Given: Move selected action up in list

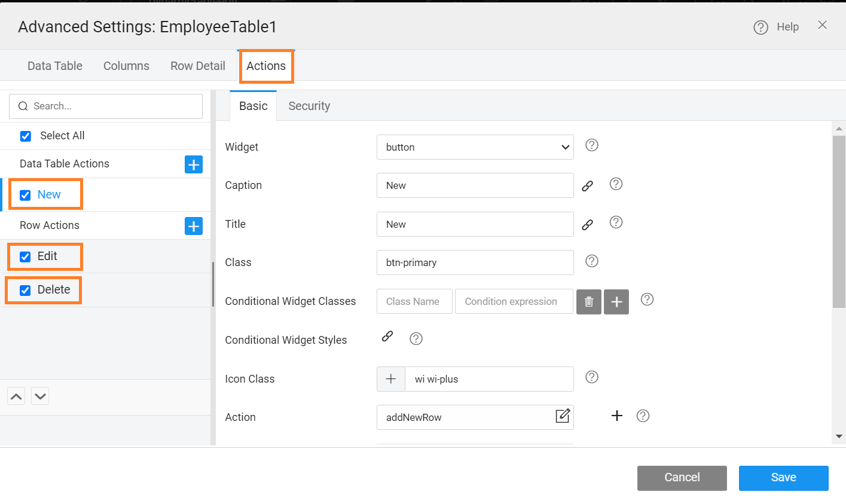Looking at the screenshot, I should (x=16, y=396).
